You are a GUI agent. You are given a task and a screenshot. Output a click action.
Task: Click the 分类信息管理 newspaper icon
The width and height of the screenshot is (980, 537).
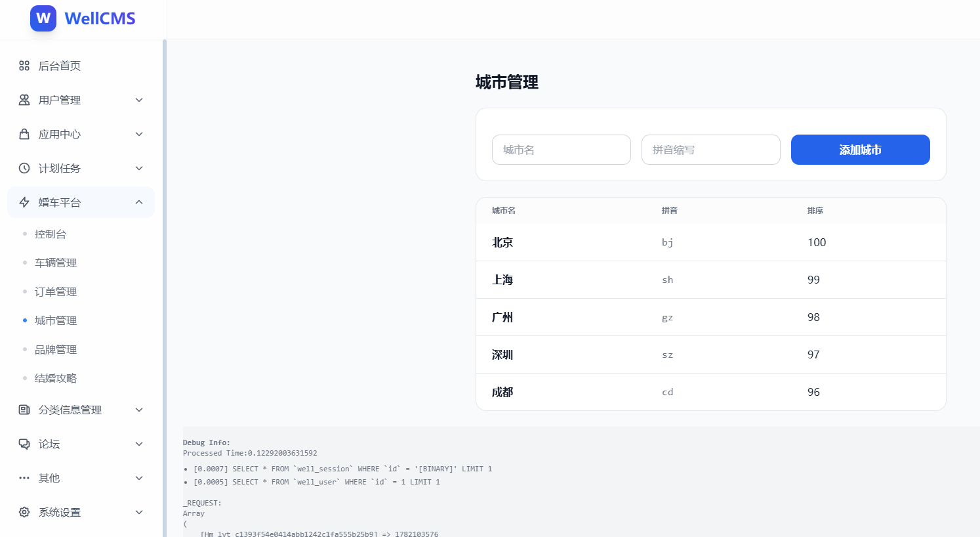[24, 410]
